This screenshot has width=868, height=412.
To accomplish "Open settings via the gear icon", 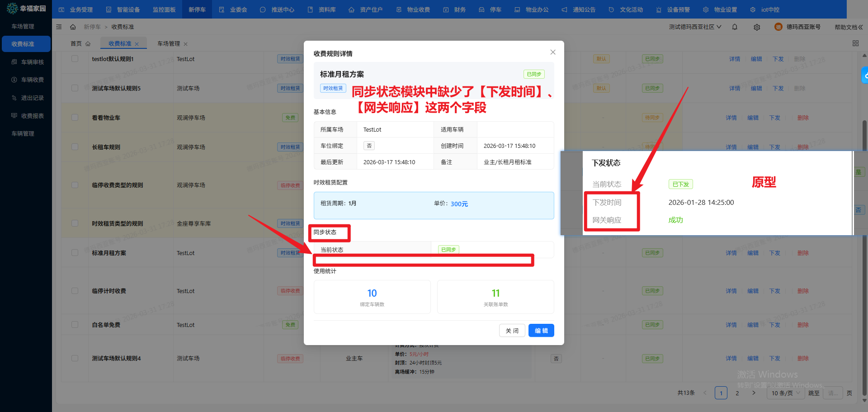I will pos(757,27).
